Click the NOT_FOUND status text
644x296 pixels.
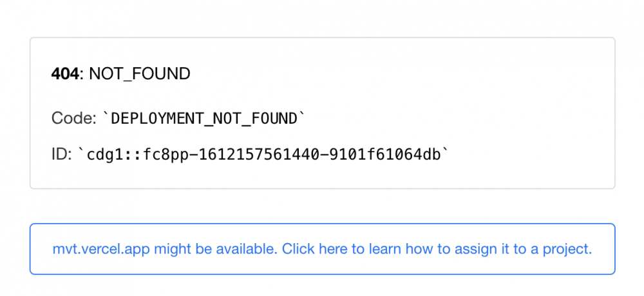(140, 74)
